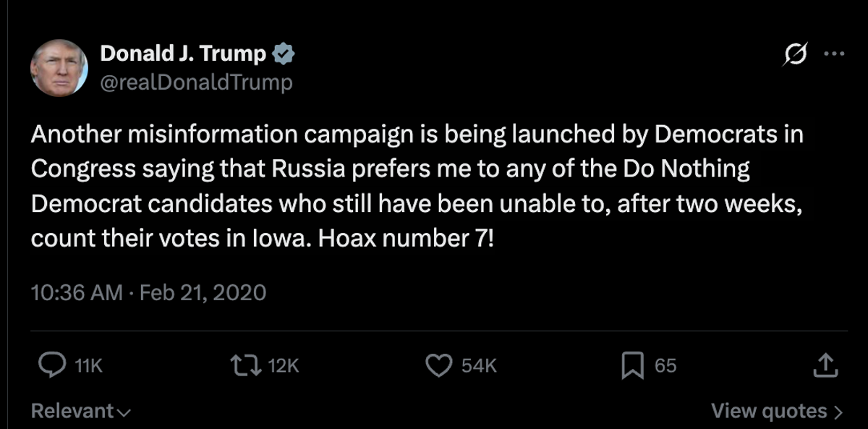The width and height of the screenshot is (868, 429).
Task: Click the repost arrows icon
Action: pyautogui.click(x=245, y=366)
